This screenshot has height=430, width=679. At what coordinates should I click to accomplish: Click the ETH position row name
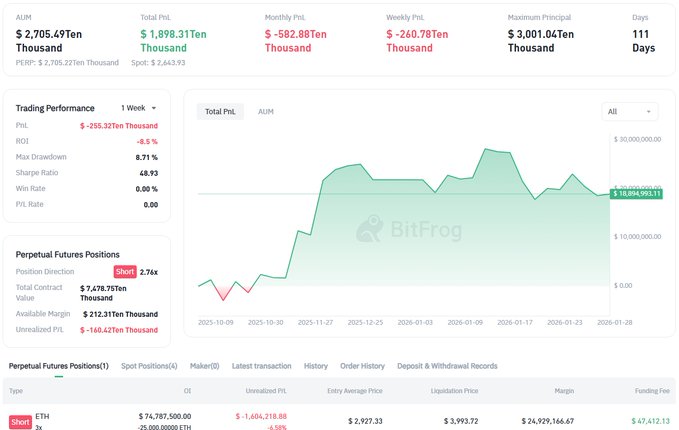42,415
